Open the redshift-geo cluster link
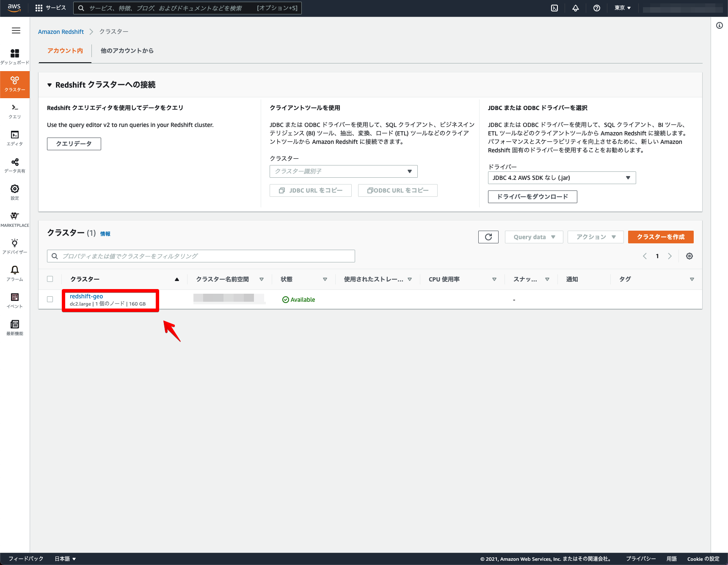Viewport: 728px width, 565px height. click(x=86, y=296)
